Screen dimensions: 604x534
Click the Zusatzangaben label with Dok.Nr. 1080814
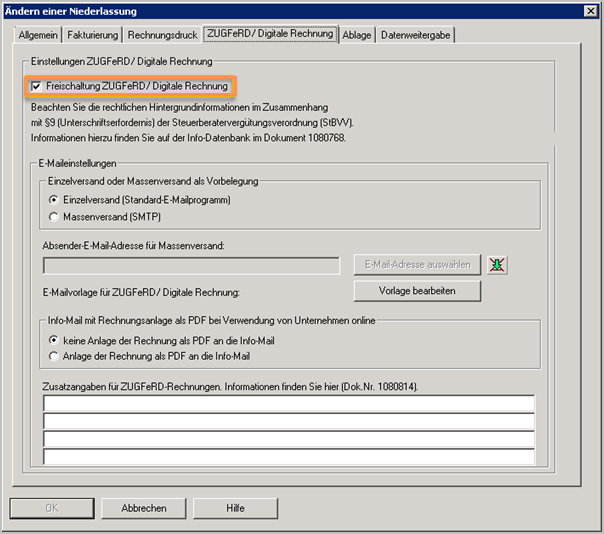tap(230, 386)
